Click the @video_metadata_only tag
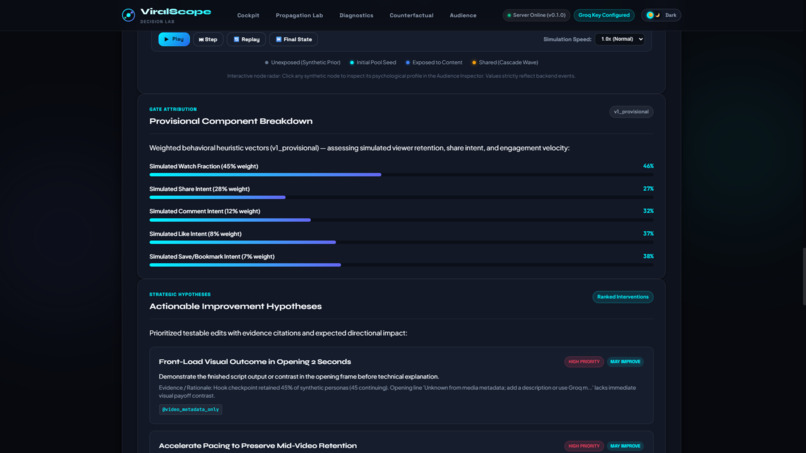806x453 pixels. pos(191,409)
